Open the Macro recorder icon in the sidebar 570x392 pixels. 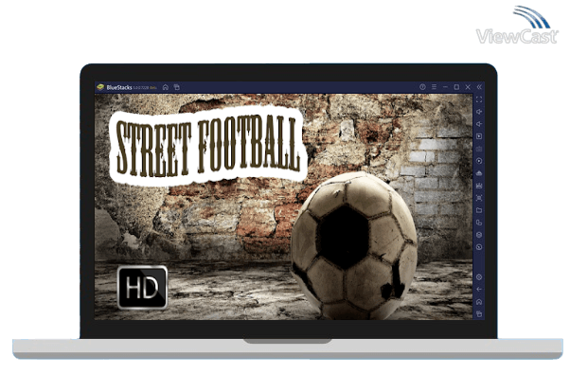(x=479, y=186)
